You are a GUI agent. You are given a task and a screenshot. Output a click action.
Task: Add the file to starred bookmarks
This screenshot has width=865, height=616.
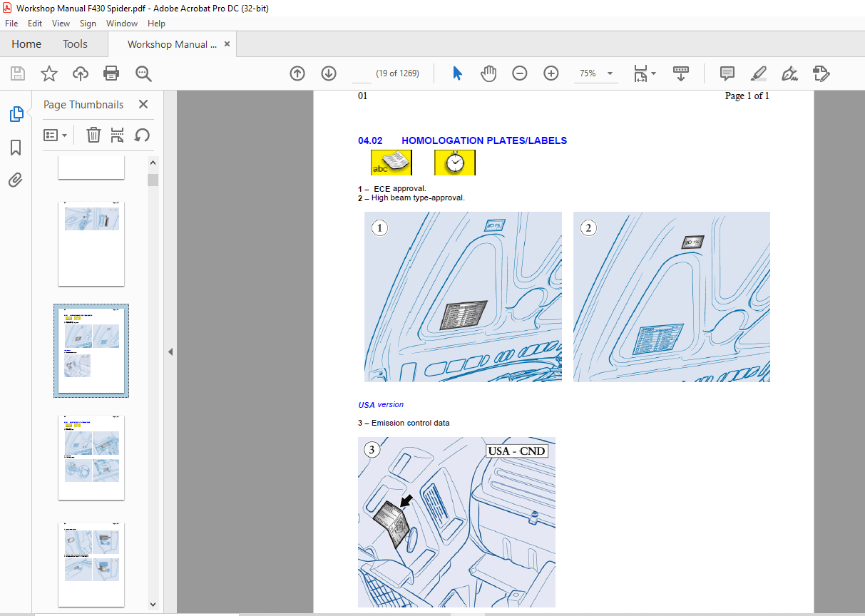click(x=49, y=73)
